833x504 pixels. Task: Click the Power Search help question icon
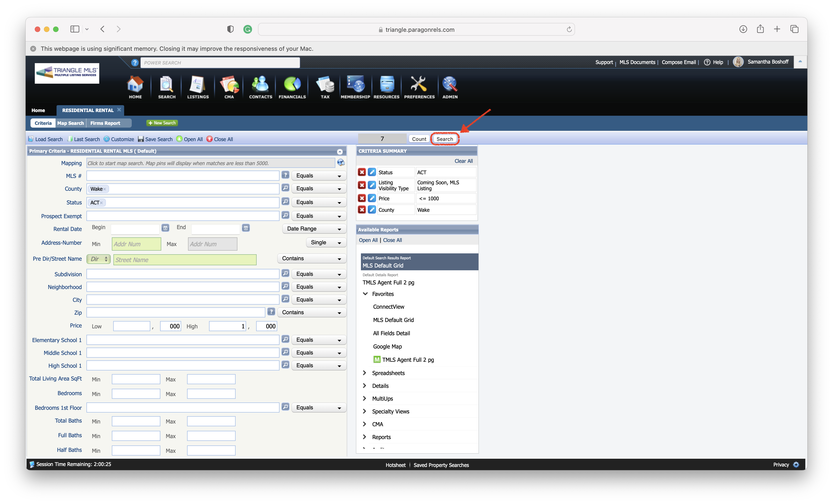(x=134, y=62)
